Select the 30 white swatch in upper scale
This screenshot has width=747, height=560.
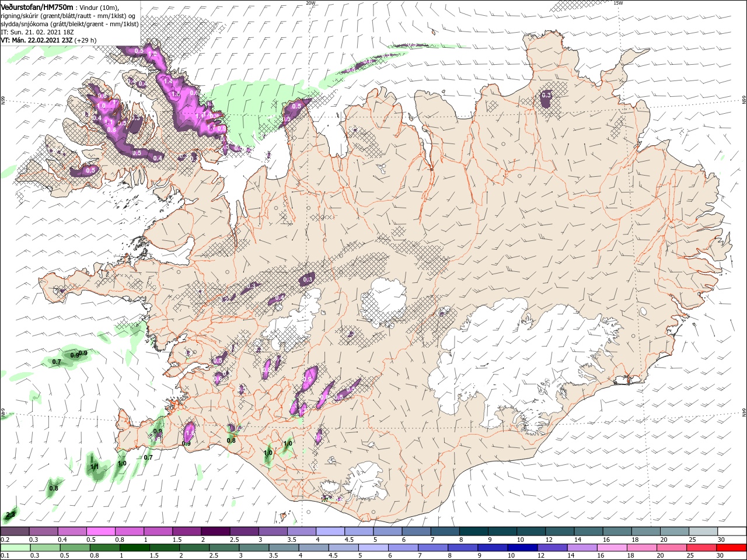pyautogui.click(x=732, y=531)
